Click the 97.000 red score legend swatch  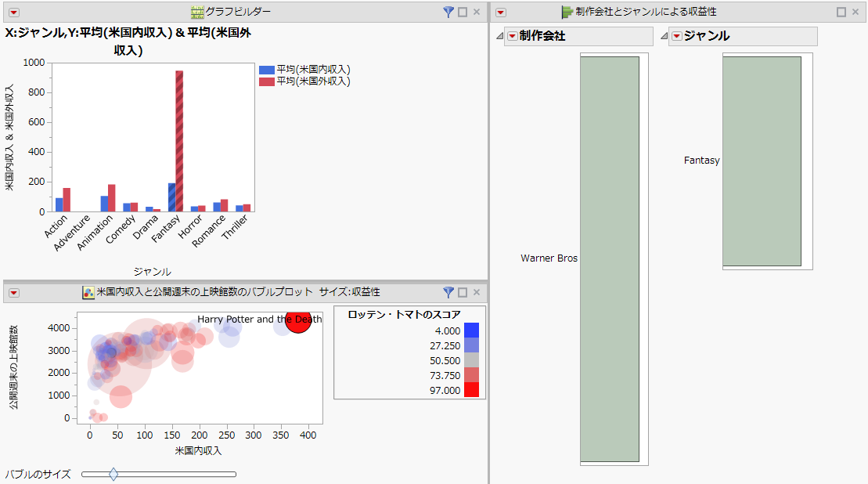pos(471,390)
